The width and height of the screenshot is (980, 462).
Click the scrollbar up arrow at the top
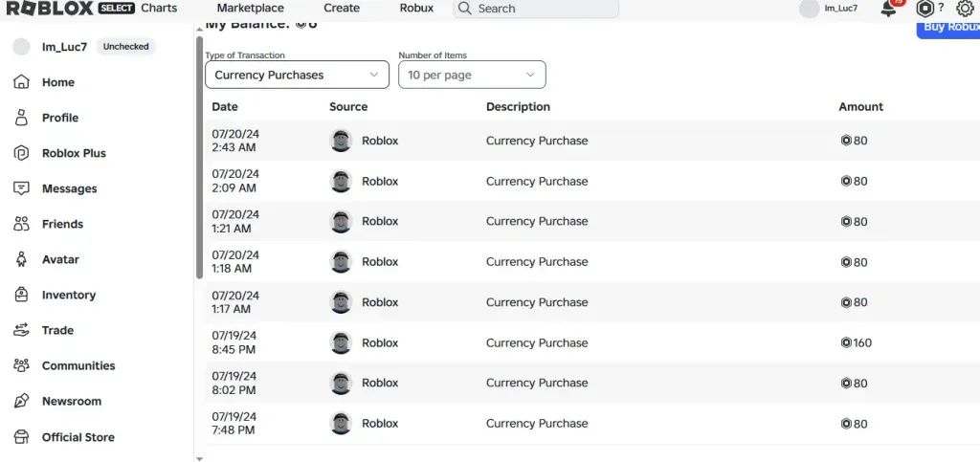point(199,29)
